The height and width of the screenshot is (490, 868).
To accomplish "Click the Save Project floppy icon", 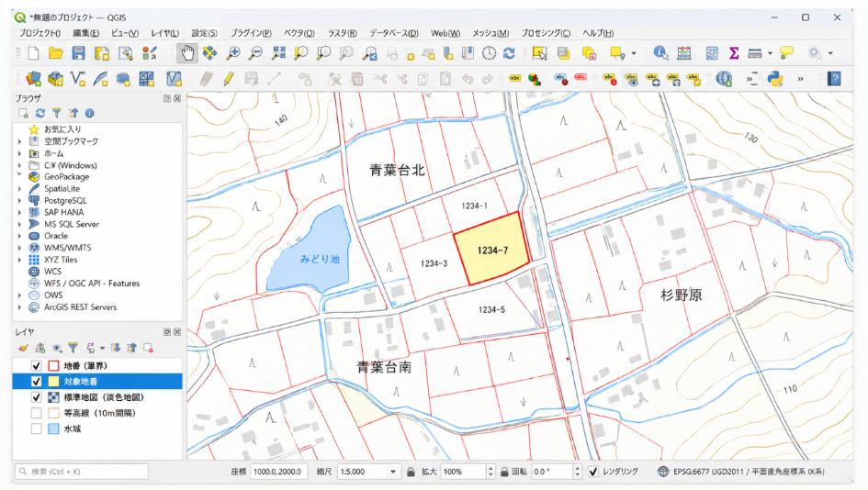I will (79, 53).
